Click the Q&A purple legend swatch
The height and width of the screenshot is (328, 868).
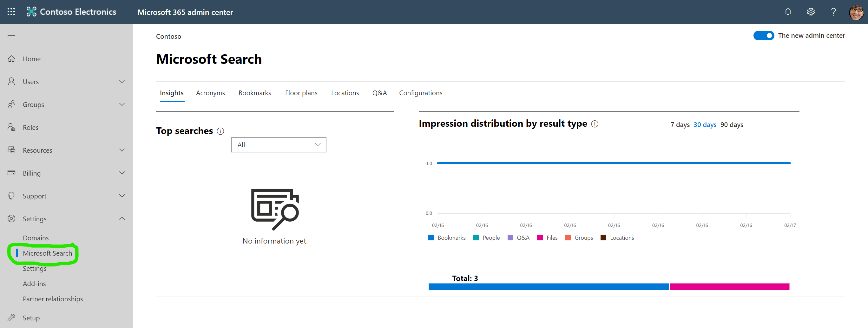click(x=510, y=238)
